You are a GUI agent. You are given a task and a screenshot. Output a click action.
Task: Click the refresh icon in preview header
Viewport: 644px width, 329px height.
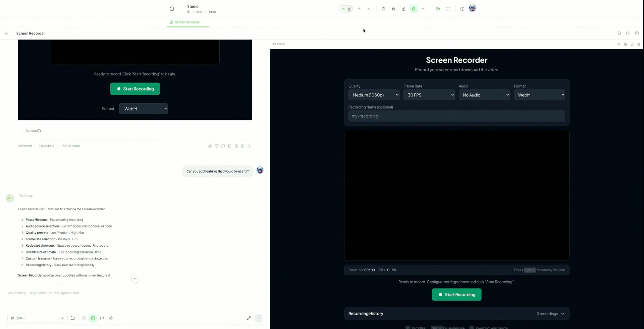pos(632,44)
